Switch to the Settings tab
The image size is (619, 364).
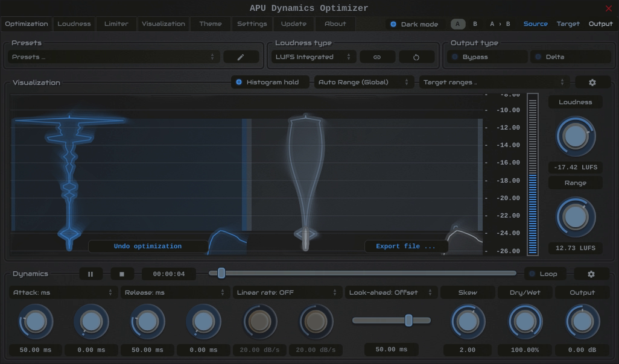click(x=252, y=24)
